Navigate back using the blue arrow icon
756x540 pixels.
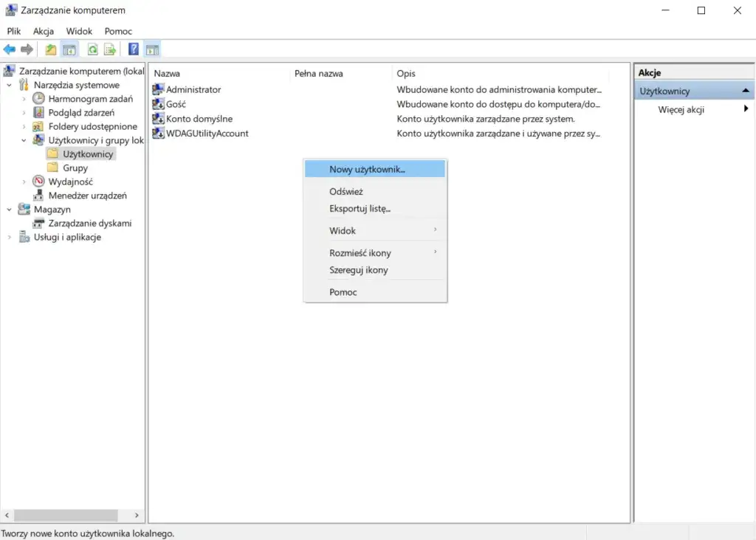(x=10, y=49)
